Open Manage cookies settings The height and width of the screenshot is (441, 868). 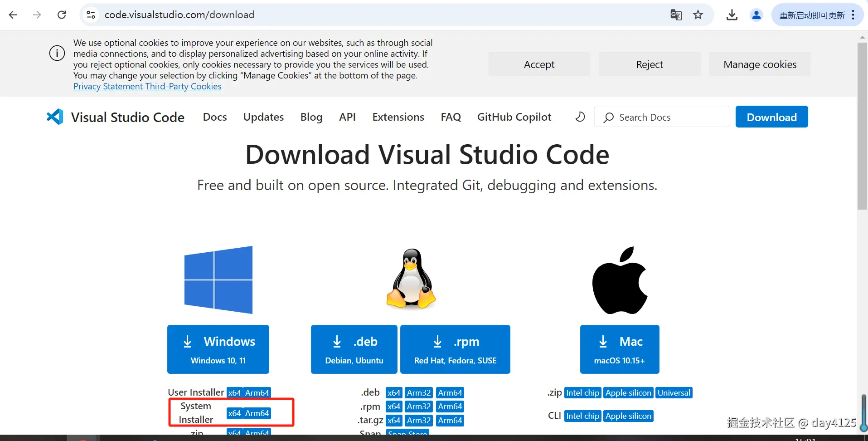pos(760,64)
